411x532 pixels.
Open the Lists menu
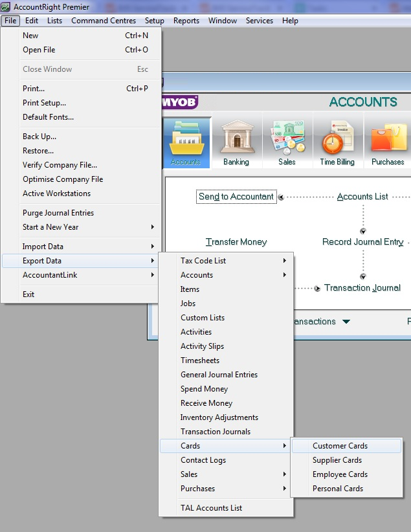[54, 21]
